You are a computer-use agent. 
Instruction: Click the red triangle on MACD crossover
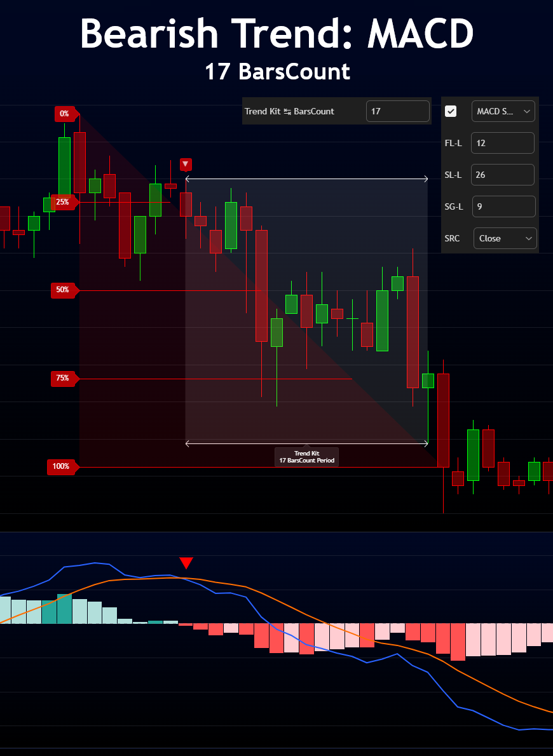tap(186, 563)
